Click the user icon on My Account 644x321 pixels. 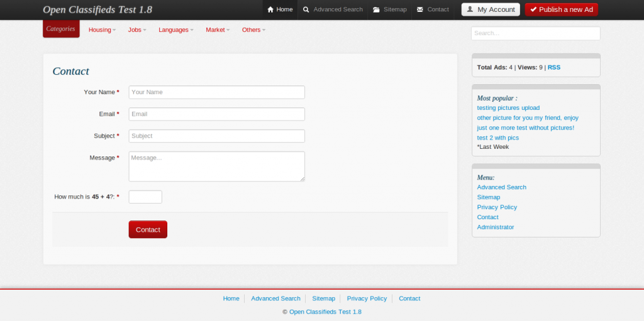click(470, 9)
